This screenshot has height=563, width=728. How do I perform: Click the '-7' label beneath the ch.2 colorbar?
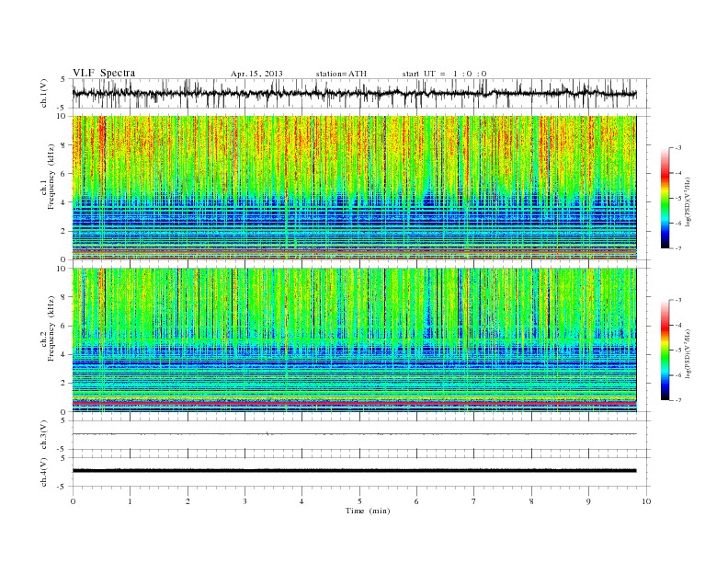[677, 400]
